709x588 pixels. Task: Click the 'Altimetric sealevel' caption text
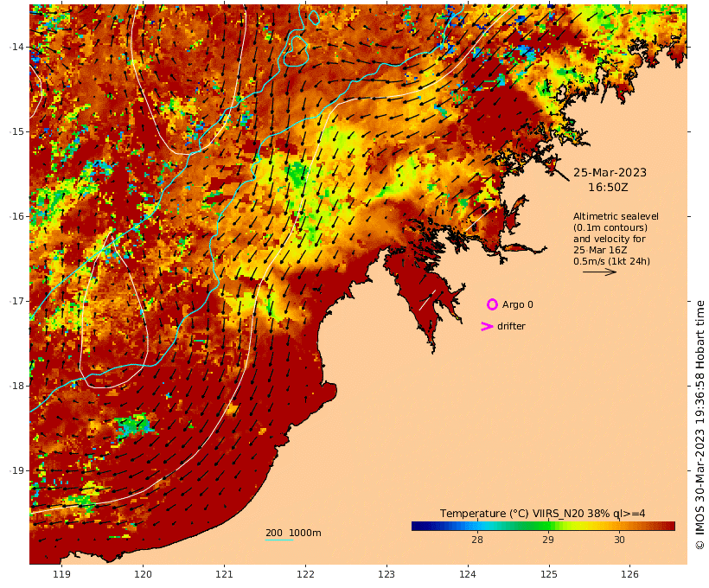(x=616, y=216)
